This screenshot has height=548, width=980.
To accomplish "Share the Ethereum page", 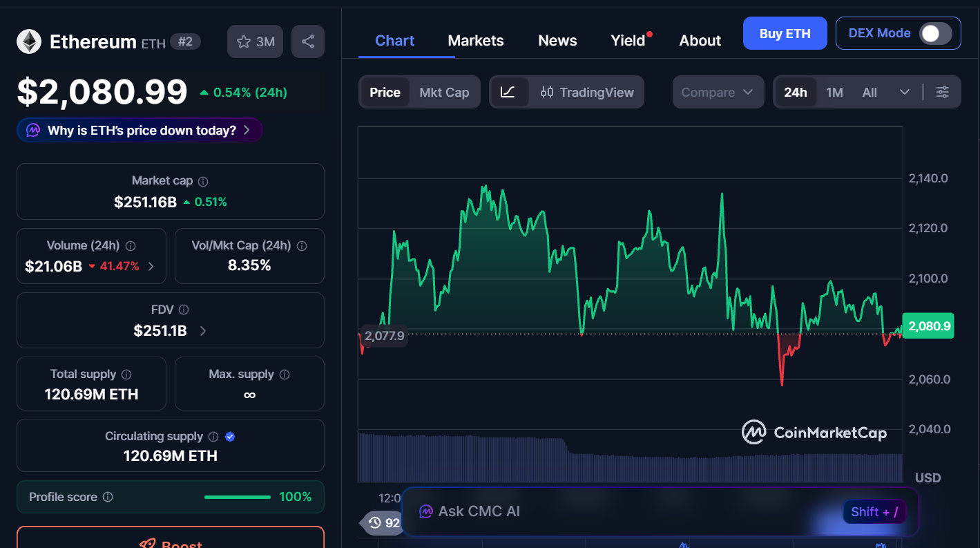I will (x=307, y=41).
